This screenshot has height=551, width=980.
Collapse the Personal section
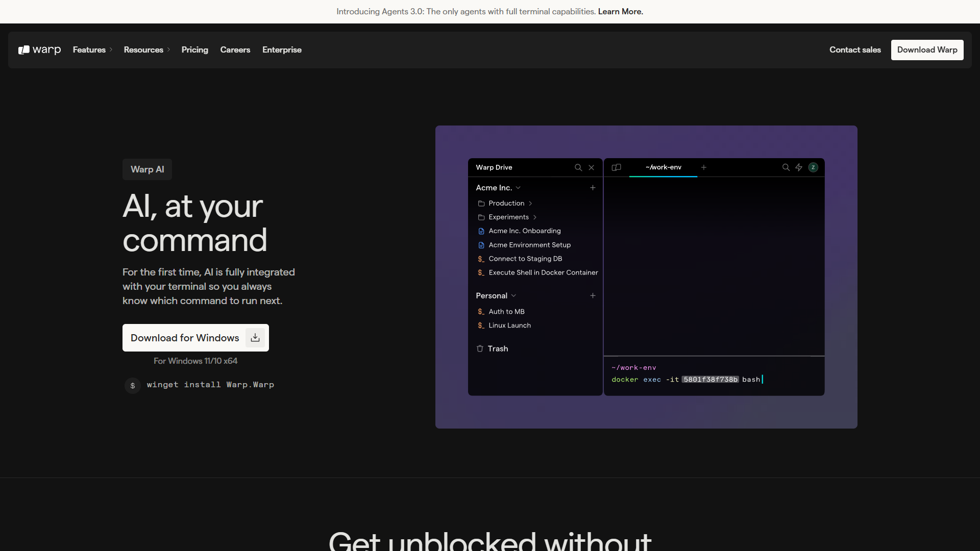pyautogui.click(x=513, y=295)
